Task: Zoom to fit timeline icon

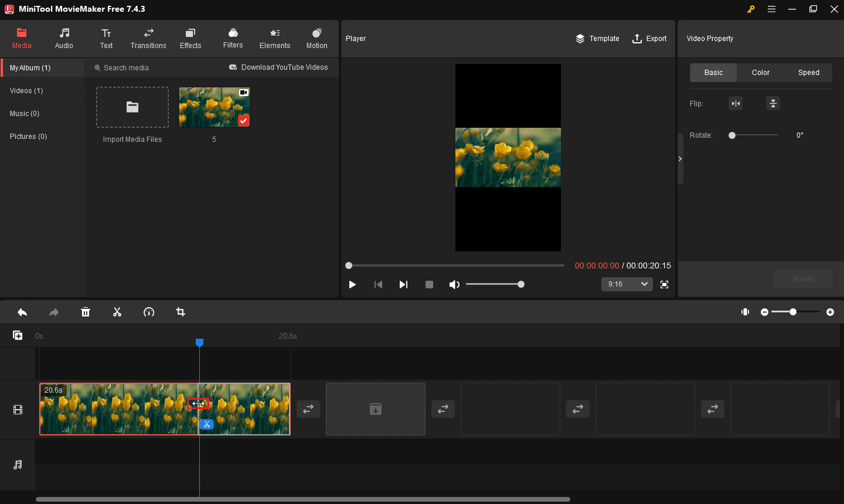Action: click(746, 312)
